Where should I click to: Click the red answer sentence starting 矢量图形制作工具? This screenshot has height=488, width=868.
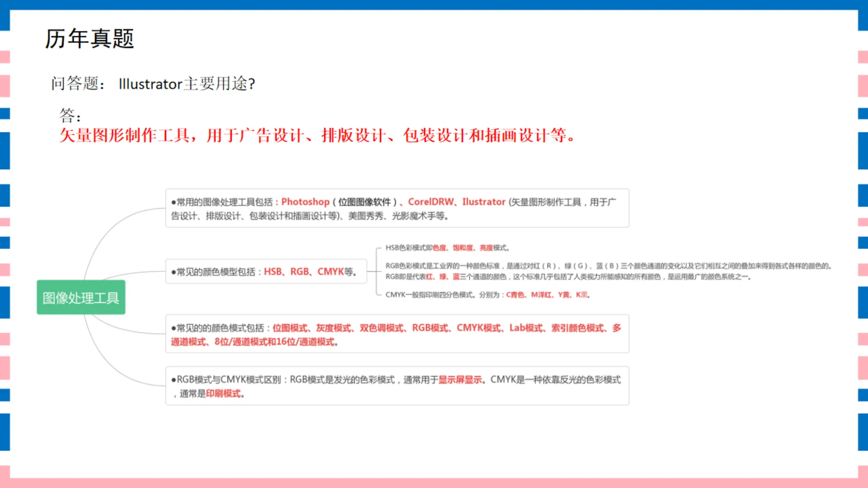click(x=318, y=135)
